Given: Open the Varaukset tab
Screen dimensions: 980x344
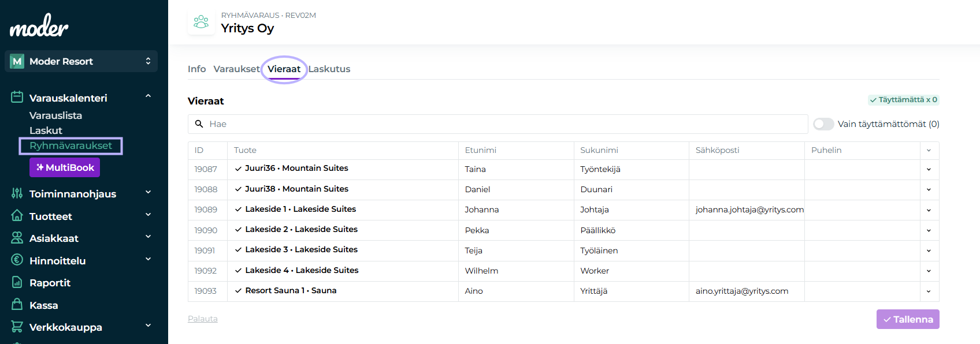Looking at the screenshot, I should pos(236,69).
